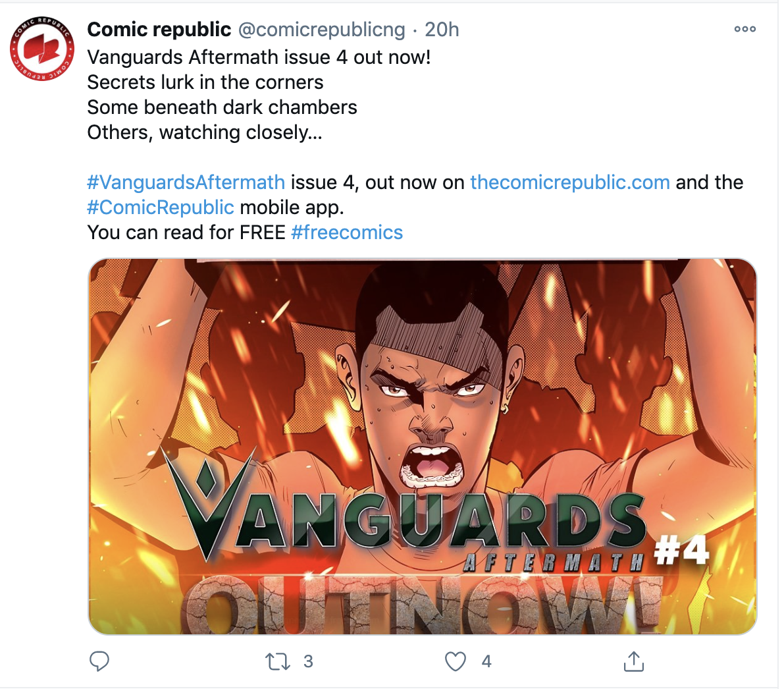Image resolution: width=784 pixels, height=689 pixels.
Task: Visit the thecomicrepublic.com link
Action: click(570, 182)
